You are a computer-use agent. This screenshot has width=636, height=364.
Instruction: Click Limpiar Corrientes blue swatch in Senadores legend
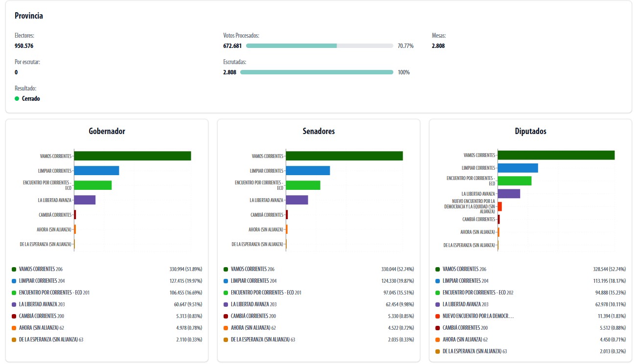tap(226, 281)
